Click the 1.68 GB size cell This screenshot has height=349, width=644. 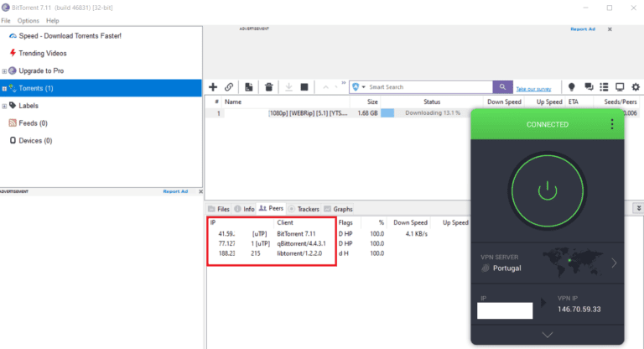(x=367, y=113)
